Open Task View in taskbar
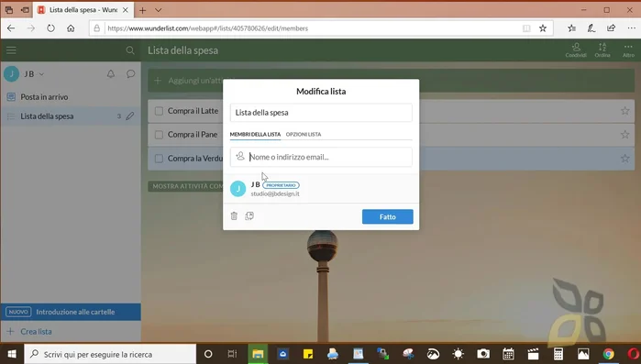641x364 pixels. 232,354
